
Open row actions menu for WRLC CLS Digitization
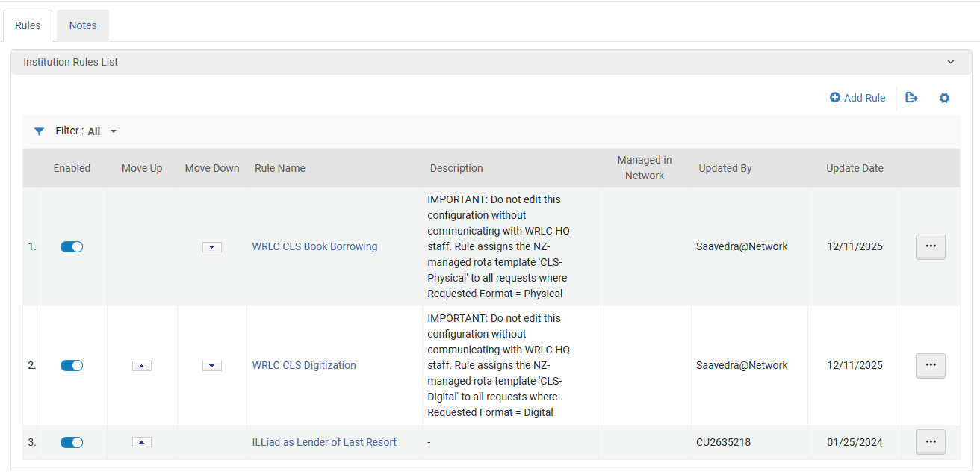pos(930,365)
